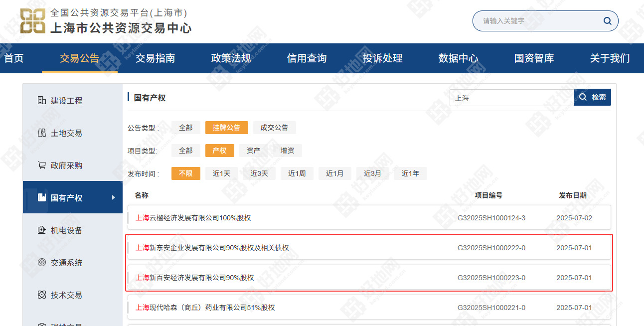Open the 交通系统 sidebar category

73,263
